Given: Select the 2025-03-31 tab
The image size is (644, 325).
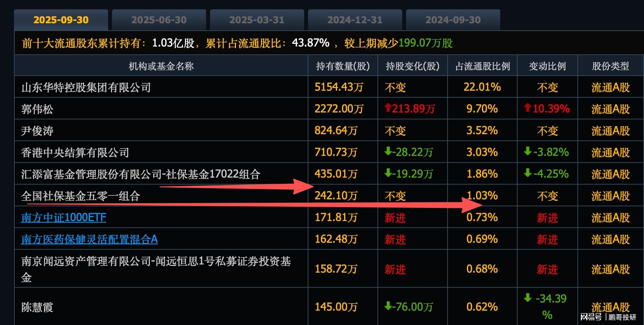Looking at the screenshot, I should tap(257, 20).
